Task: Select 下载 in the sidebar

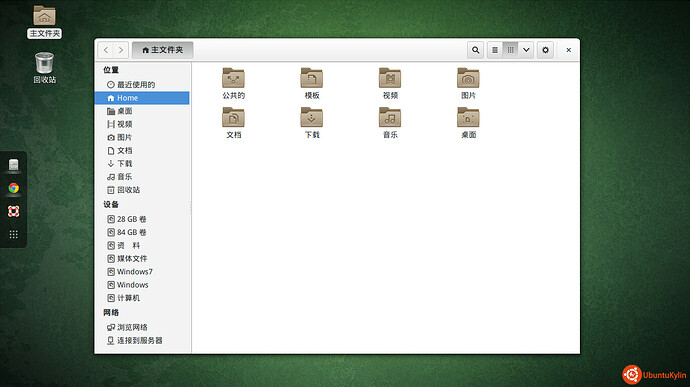Action: tap(142, 163)
